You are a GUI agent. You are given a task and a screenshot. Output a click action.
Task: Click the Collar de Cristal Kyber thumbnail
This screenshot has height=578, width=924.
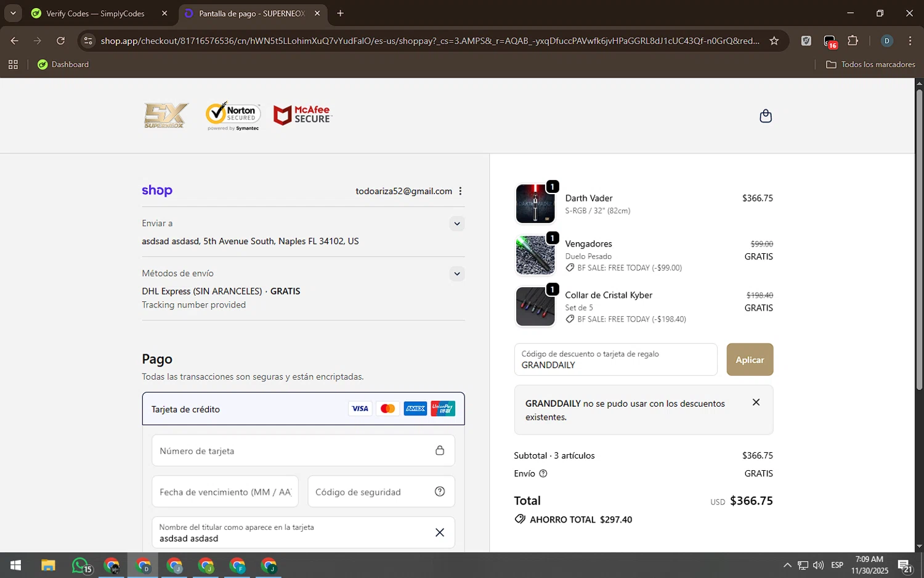tap(535, 306)
